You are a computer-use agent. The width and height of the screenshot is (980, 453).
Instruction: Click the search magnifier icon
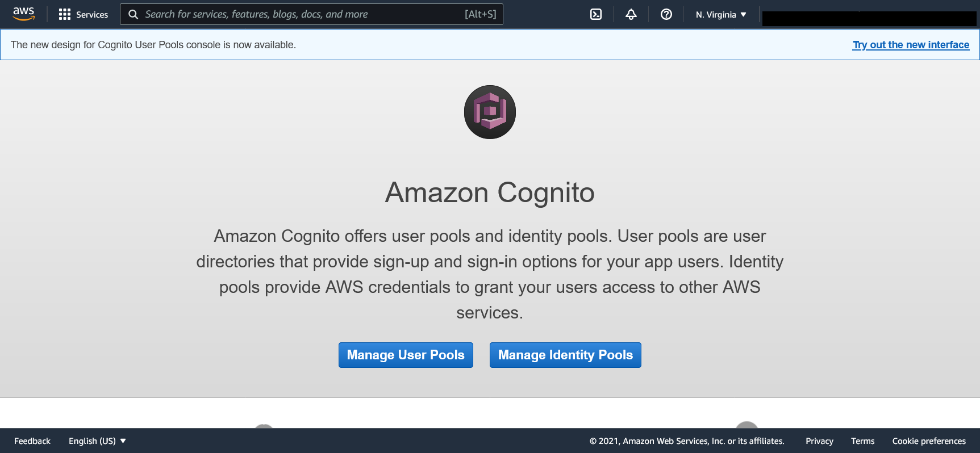pyautogui.click(x=134, y=14)
